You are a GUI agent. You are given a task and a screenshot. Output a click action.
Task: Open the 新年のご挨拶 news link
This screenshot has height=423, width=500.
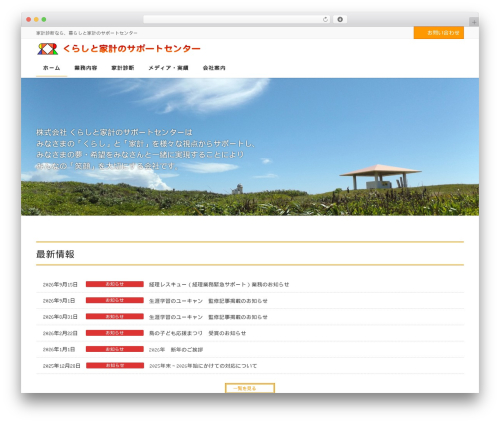click(176, 350)
